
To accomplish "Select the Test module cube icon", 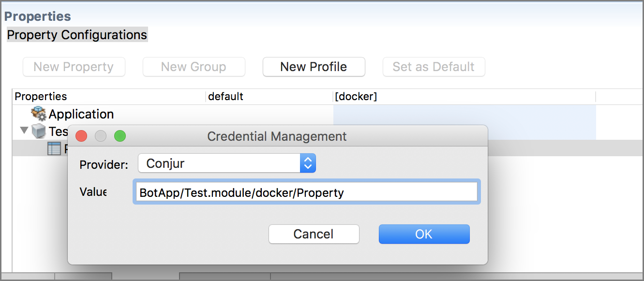I will (x=39, y=131).
